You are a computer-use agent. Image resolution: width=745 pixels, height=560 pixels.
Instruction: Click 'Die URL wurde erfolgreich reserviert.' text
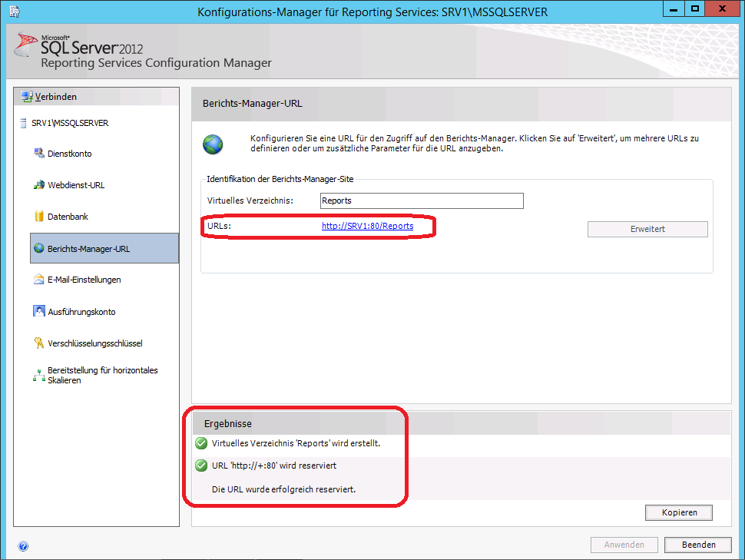[283, 489]
